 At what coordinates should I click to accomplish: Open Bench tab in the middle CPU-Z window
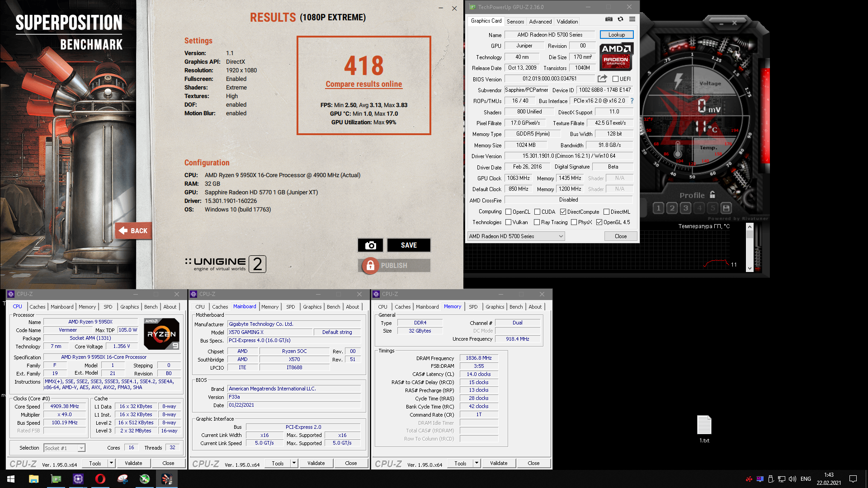[x=333, y=307]
